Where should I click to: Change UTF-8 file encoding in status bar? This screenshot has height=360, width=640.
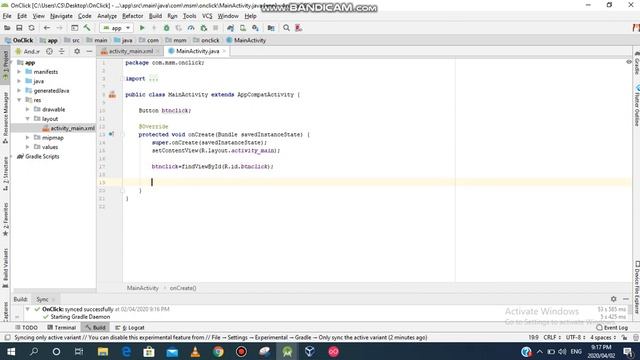tap(575, 338)
